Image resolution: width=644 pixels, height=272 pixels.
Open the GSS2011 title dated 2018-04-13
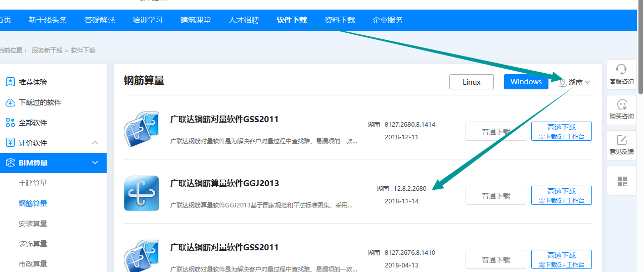coord(224,247)
